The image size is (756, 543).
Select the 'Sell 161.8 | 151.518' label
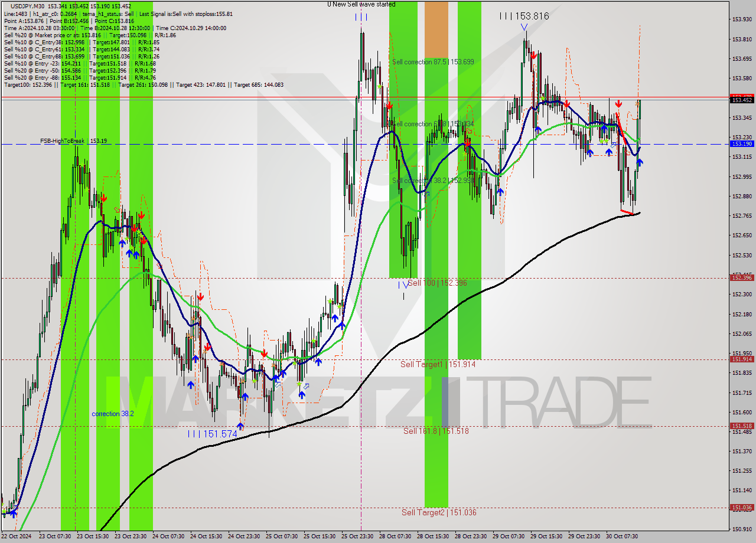pyautogui.click(x=436, y=431)
